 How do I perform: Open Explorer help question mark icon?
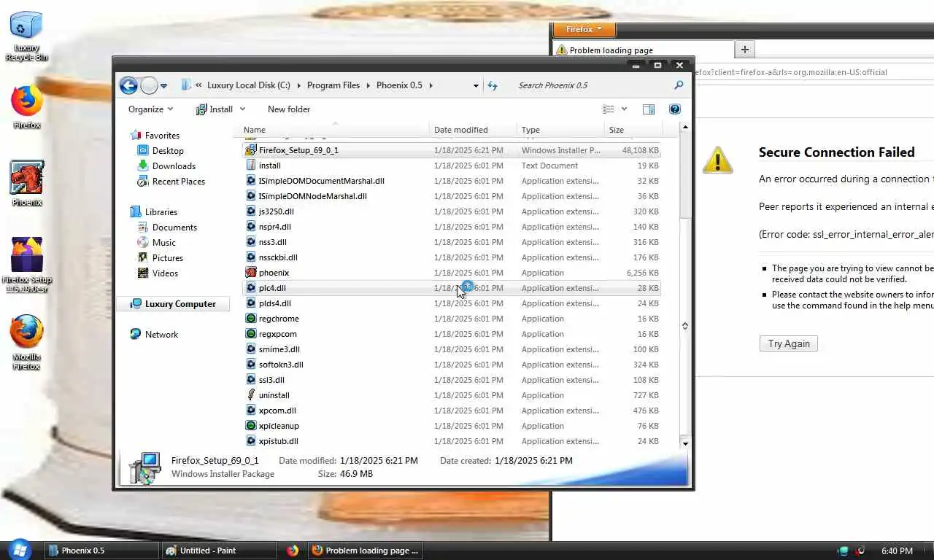tap(675, 109)
